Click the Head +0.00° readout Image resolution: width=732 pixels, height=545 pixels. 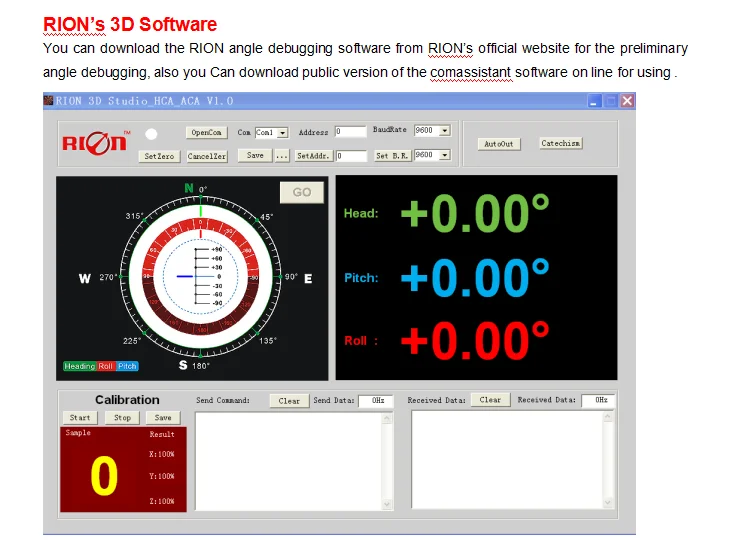point(475,214)
